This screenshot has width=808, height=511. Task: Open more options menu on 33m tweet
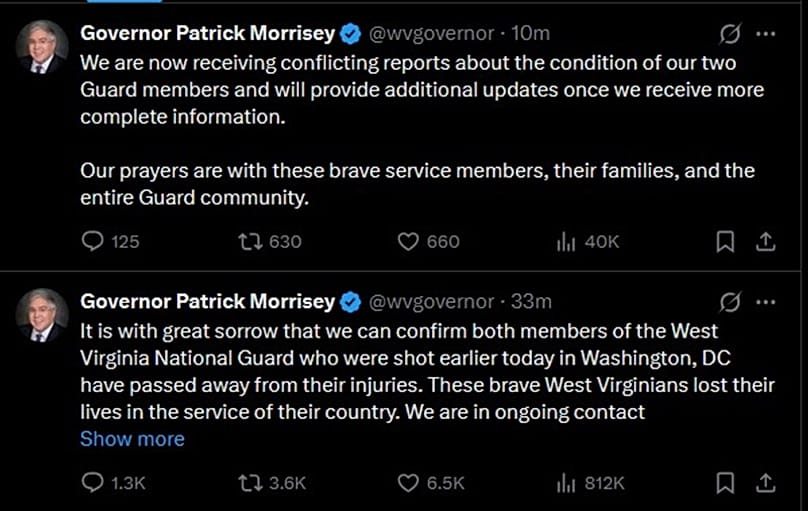pyautogui.click(x=765, y=301)
